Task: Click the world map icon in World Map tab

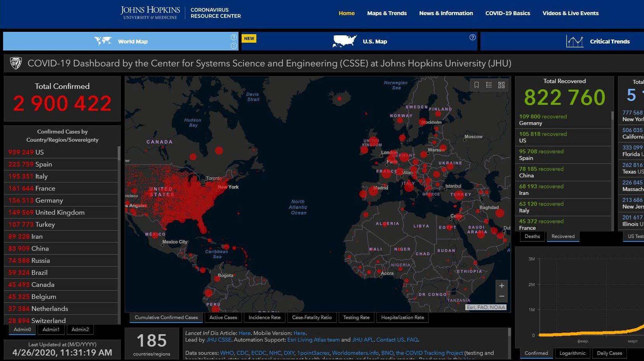Action: (x=103, y=41)
